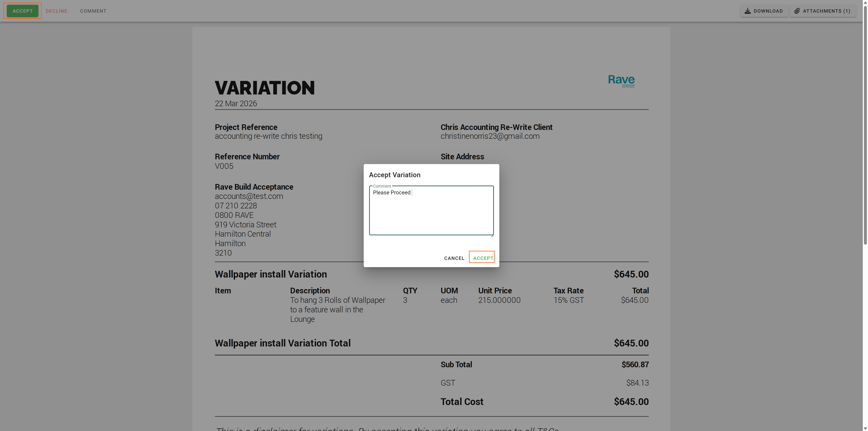Screen dimensions: 868x431
Task: Click the Rave company logo
Action: 621,81
